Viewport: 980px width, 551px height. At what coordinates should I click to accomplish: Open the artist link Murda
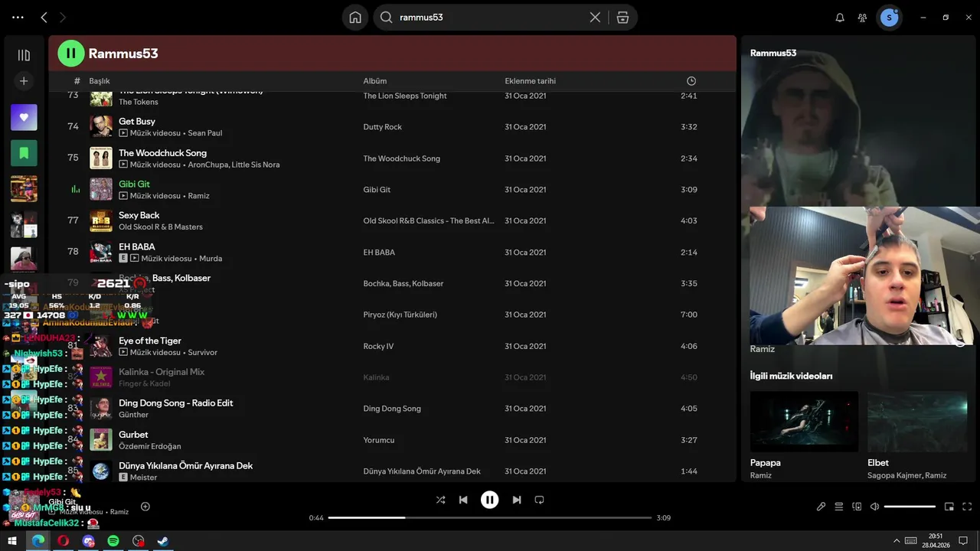[211, 259]
